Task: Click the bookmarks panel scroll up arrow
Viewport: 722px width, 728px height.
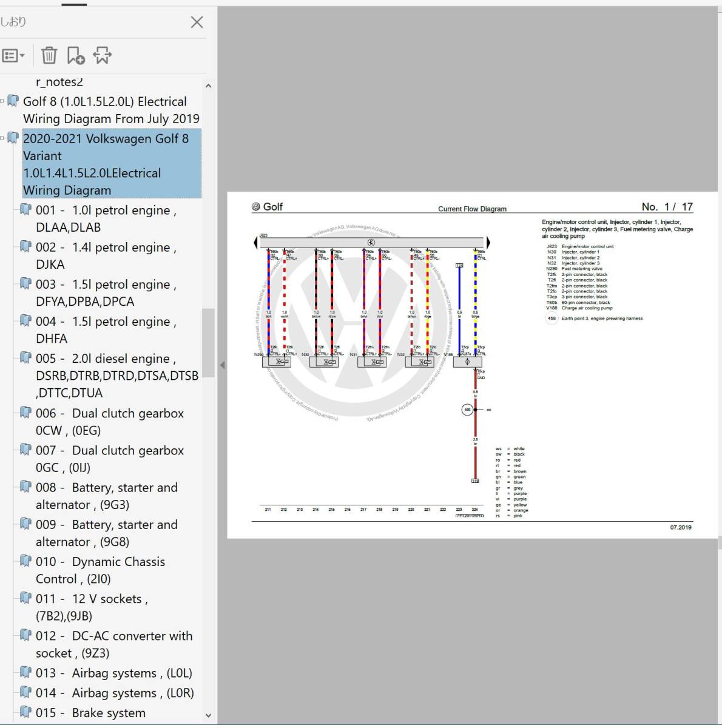Action: [208, 86]
